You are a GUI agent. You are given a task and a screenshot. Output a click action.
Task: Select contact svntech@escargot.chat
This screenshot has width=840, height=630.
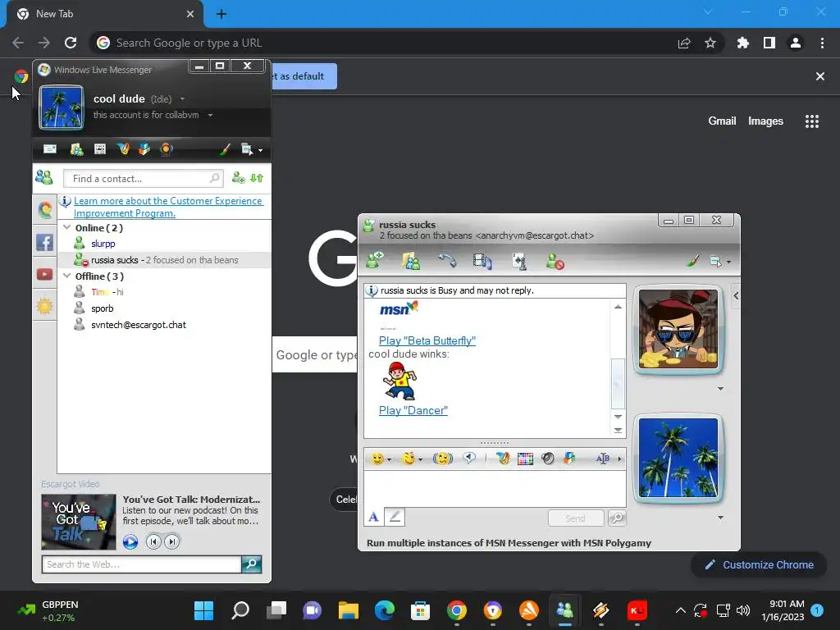pyautogui.click(x=138, y=325)
